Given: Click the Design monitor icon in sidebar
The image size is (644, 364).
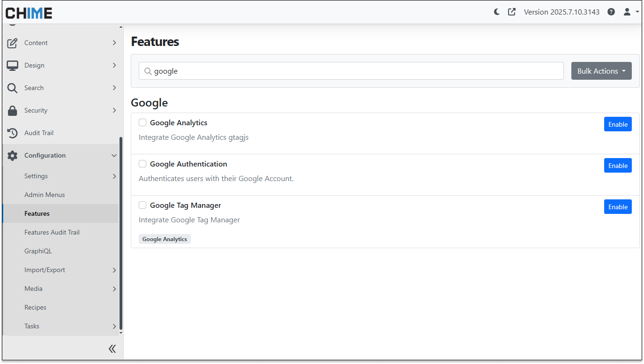Looking at the screenshot, I should (x=13, y=65).
